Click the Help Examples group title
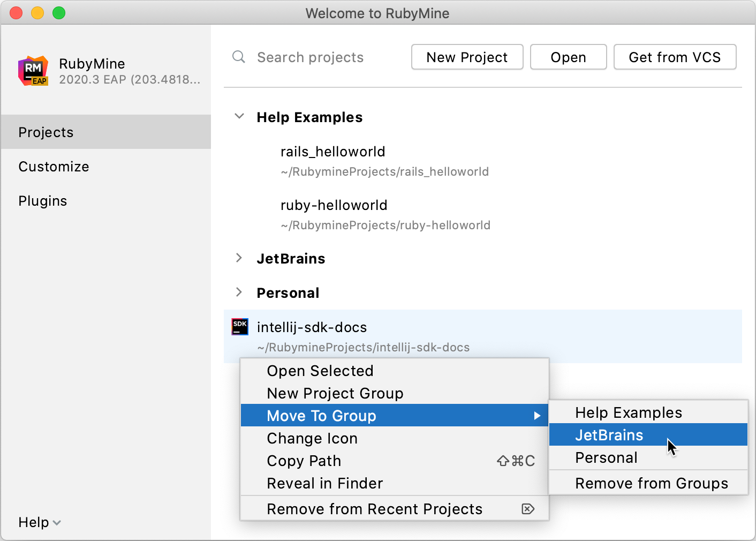The image size is (756, 541). [x=309, y=117]
